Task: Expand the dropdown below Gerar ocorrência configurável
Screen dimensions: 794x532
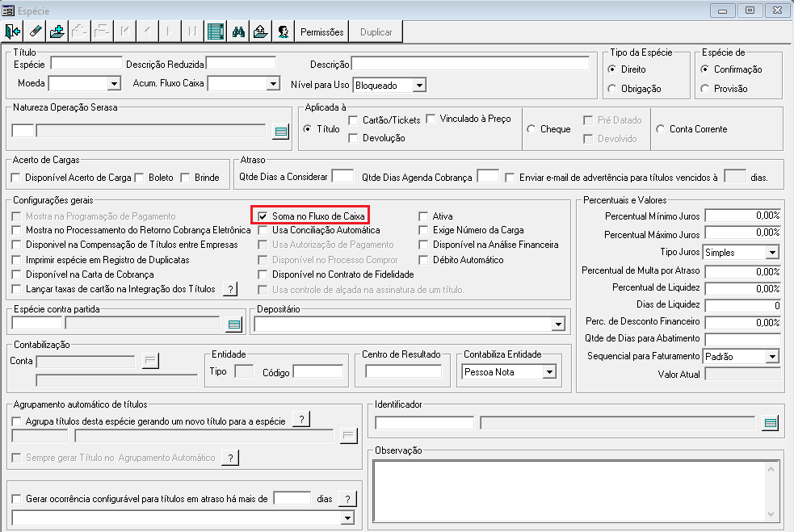Action: pyautogui.click(x=347, y=517)
